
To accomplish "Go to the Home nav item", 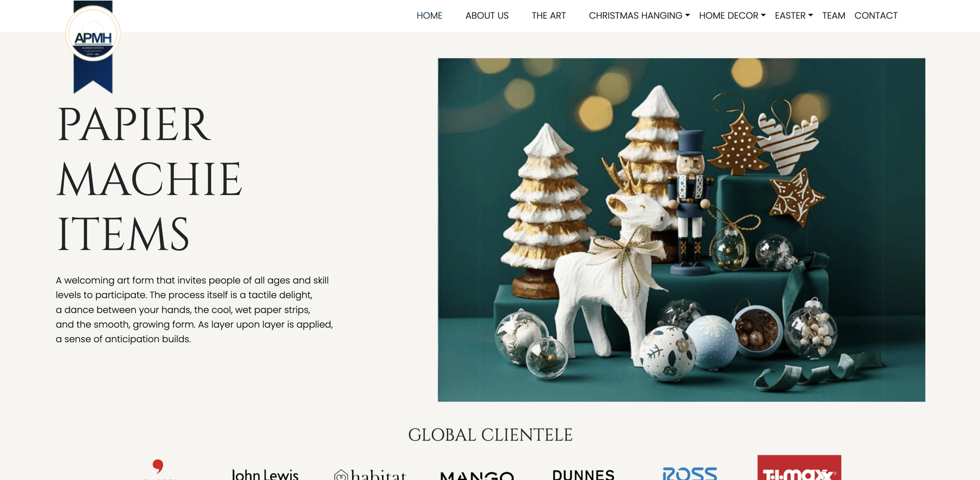I will click(429, 15).
